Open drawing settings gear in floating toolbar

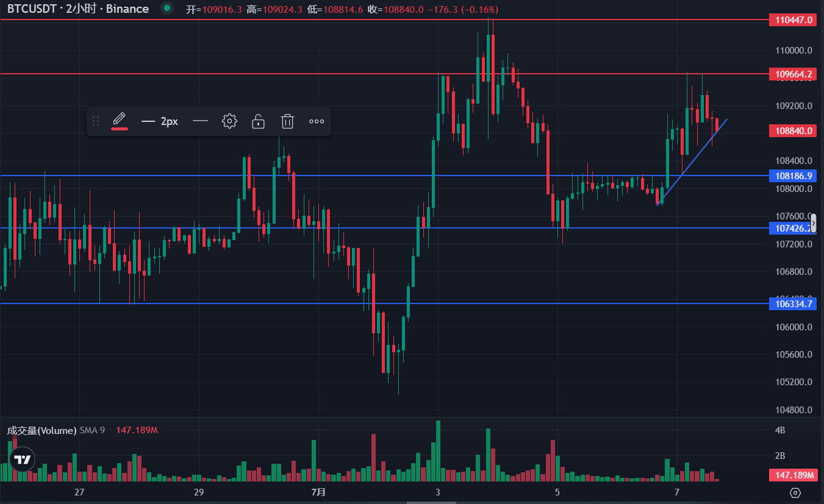click(229, 121)
